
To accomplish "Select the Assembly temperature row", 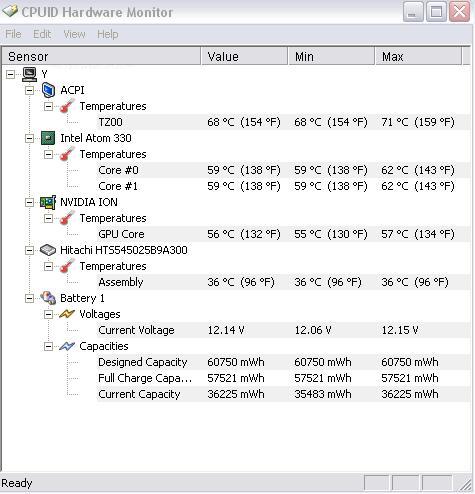I will (x=283, y=282).
